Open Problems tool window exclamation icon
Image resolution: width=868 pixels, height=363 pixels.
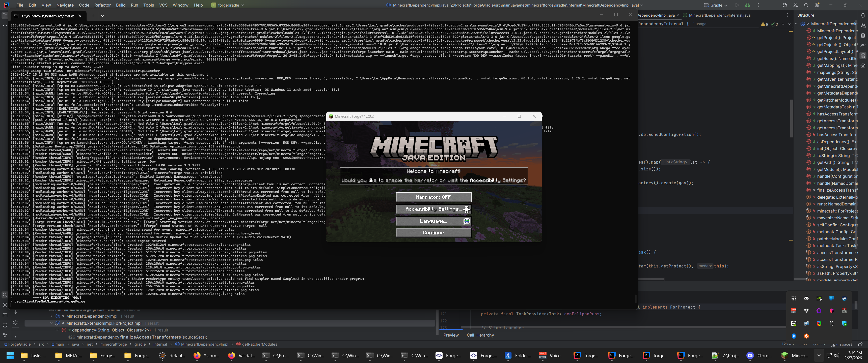(5, 325)
